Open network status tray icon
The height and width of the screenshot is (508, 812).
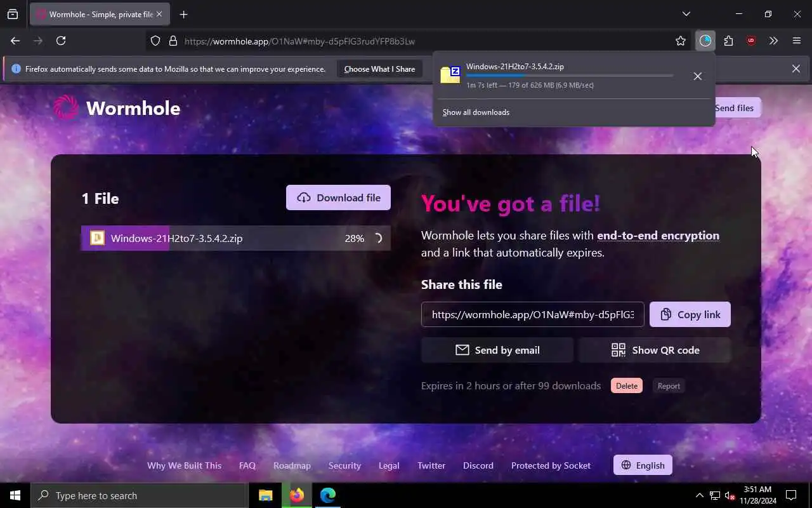pyautogui.click(x=715, y=495)
